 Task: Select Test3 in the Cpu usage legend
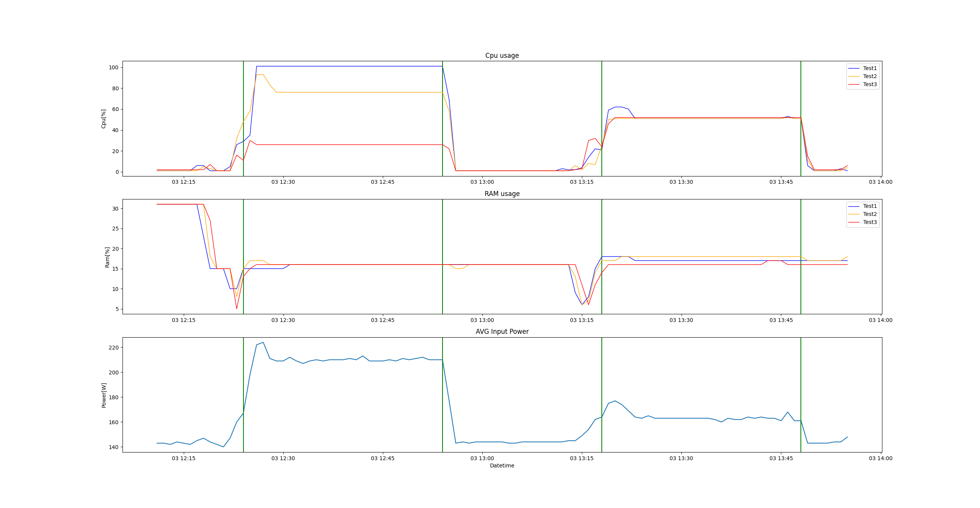tap(870, 84)
